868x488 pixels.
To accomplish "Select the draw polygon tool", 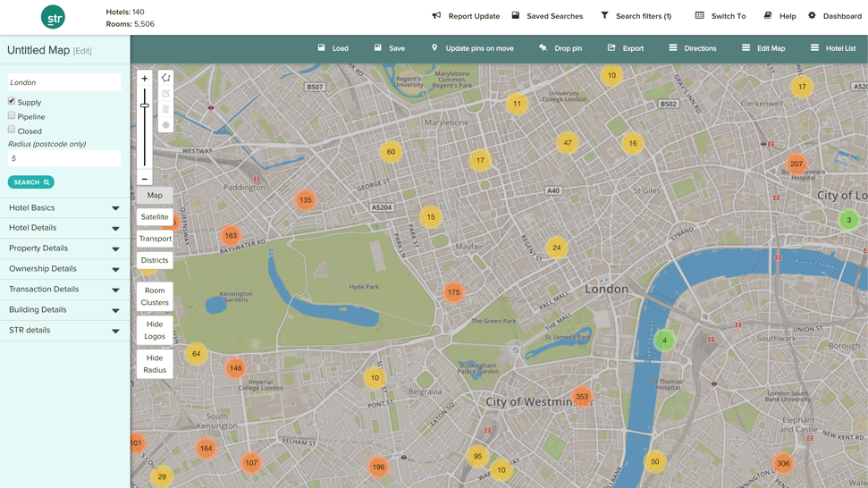I will [165, 78].
